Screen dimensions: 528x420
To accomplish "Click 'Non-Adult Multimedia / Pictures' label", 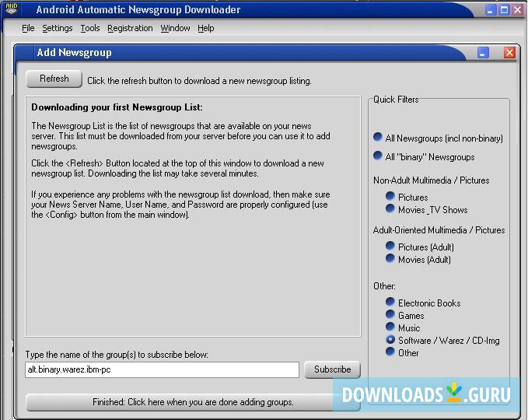I will pos(432,180).
